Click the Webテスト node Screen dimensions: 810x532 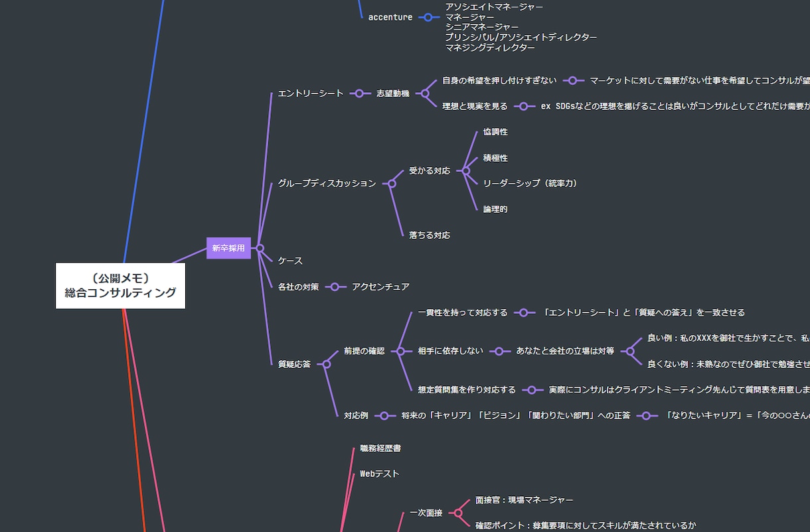[x=380, y=474]
